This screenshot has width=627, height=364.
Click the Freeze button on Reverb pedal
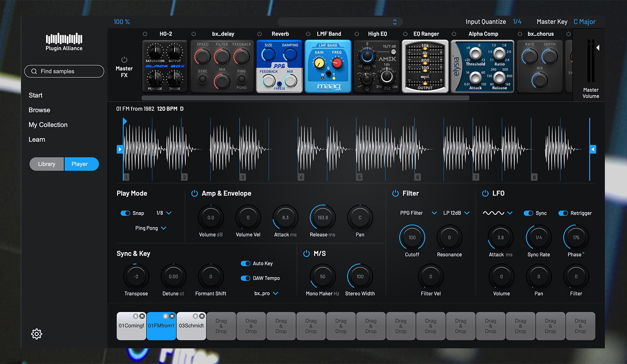tap(279, 84)
